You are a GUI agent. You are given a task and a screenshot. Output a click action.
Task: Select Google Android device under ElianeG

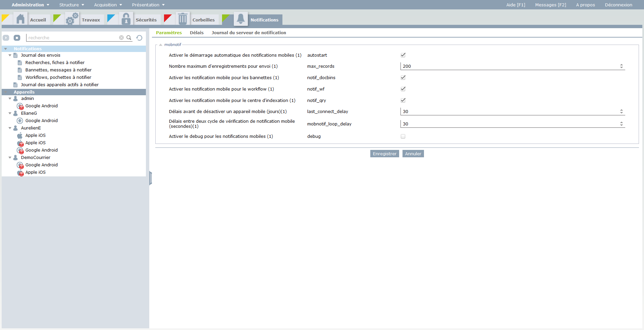(41, 121)
